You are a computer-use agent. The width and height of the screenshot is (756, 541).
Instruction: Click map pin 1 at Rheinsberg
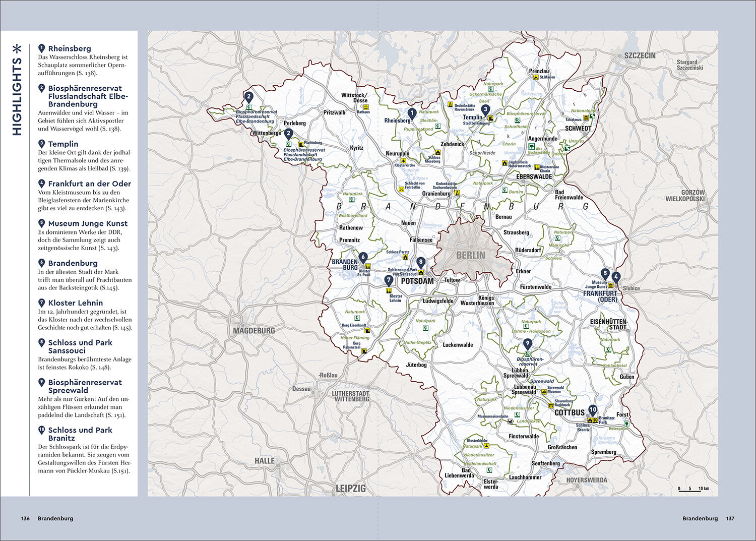(412, 114)
